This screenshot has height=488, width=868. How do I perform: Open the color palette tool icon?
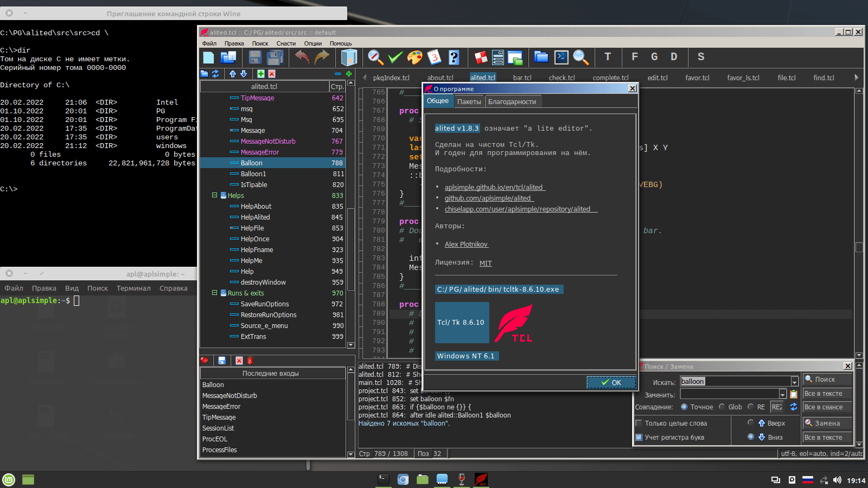(x=415, y=57)
